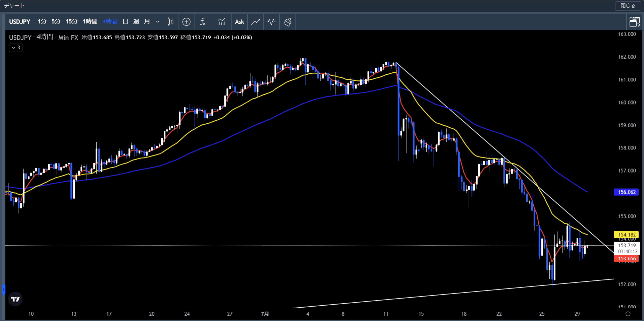Open the chart templates icon
The height and width of the screenshot is (321, 644).
[221, 22]
